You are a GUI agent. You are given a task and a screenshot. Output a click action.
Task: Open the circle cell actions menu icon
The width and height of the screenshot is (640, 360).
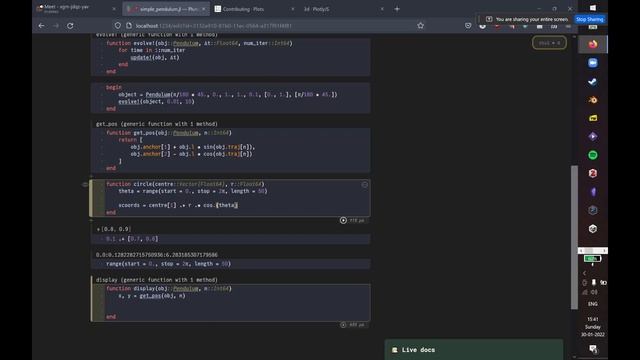click(x=364, y=185)
